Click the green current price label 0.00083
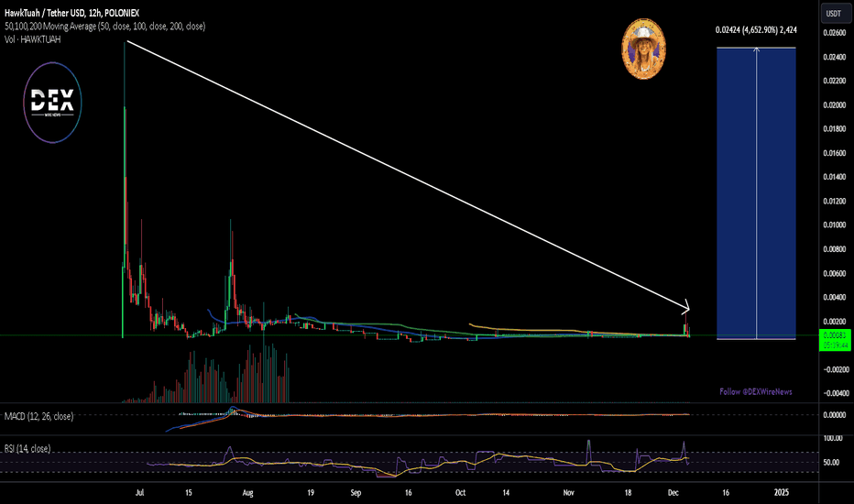Viewport: 854px width, 504px height. point(835,340)
